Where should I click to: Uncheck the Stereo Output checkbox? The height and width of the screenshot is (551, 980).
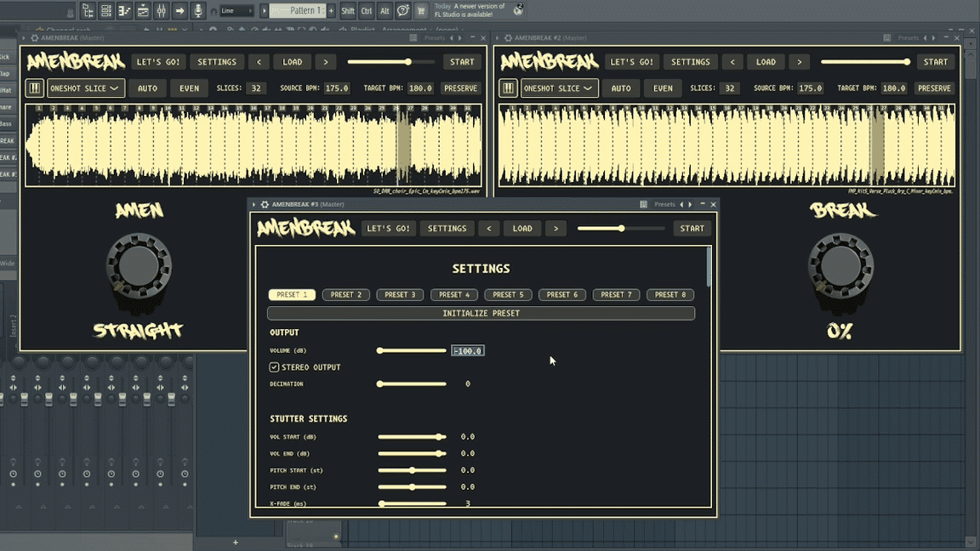[x=274, y=367]
